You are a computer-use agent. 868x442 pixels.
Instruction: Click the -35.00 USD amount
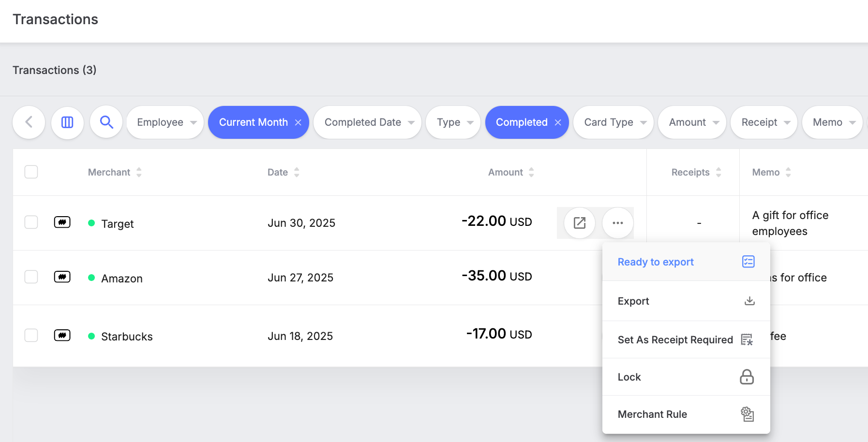[496, 276]
